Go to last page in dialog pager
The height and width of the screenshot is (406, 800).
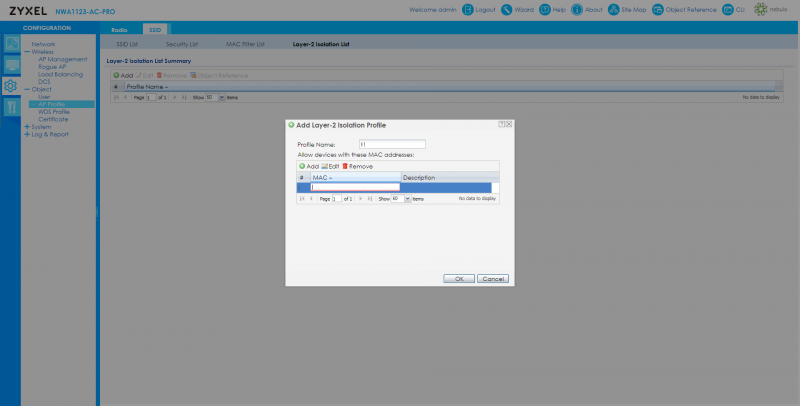click(370, 198)
